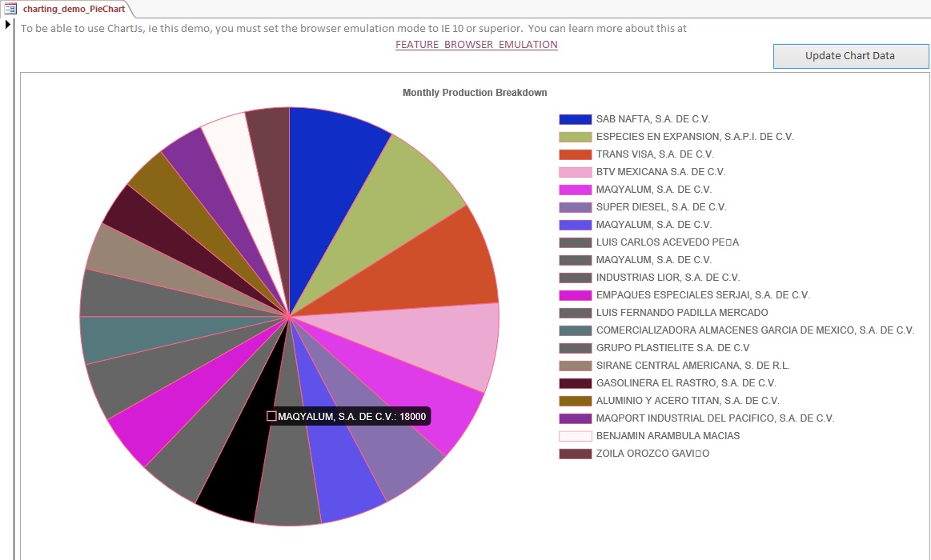This screenshot has height=560, width=931.
Task: Toggle SIRANE CENTRAL AMERICANA legend swatch
Action: click(x=576, y=366)
